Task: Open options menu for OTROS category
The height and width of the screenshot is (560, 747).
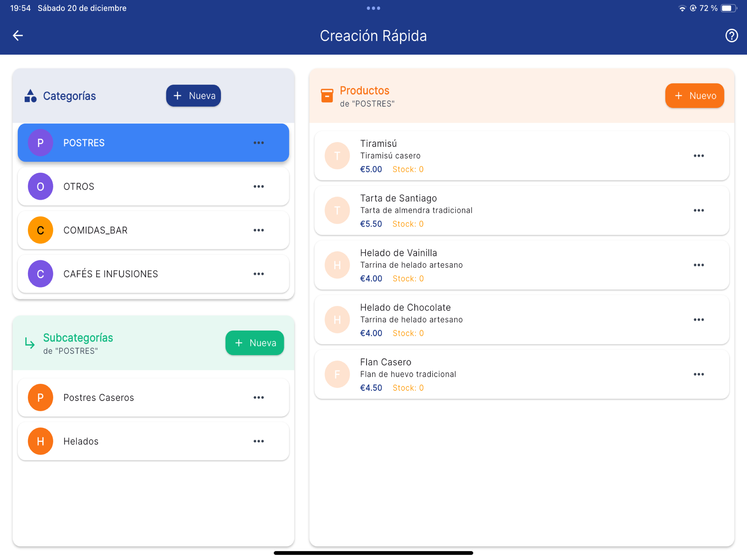Action: 259,186
